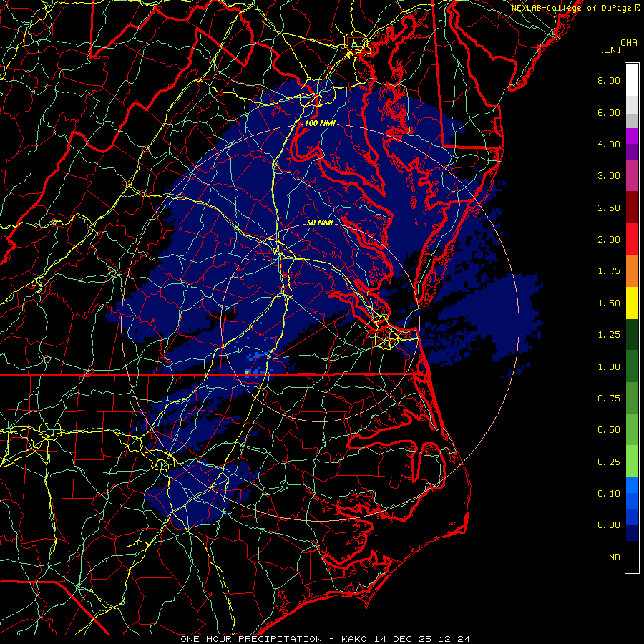Click the orange 1.75 legend color band

click(x=632, y=270)
